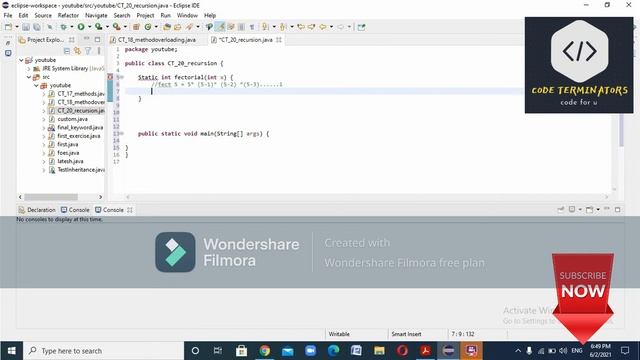Image resolution: width=640 pixels, height=360 pixels.
Task: Switch to CT_18_methodoverloading.java editor tab
Action: [x=153, y=40]
